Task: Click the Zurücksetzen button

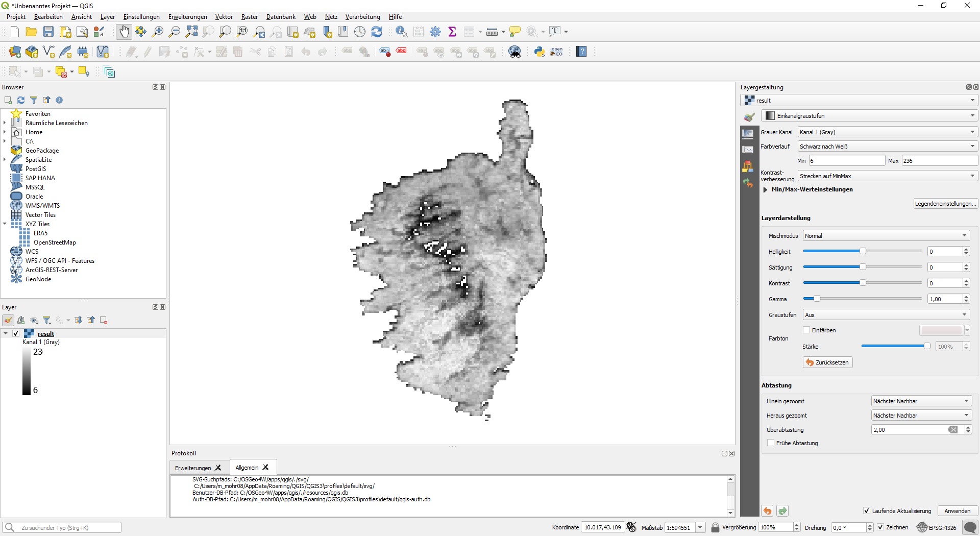Action: click(827, 362)
